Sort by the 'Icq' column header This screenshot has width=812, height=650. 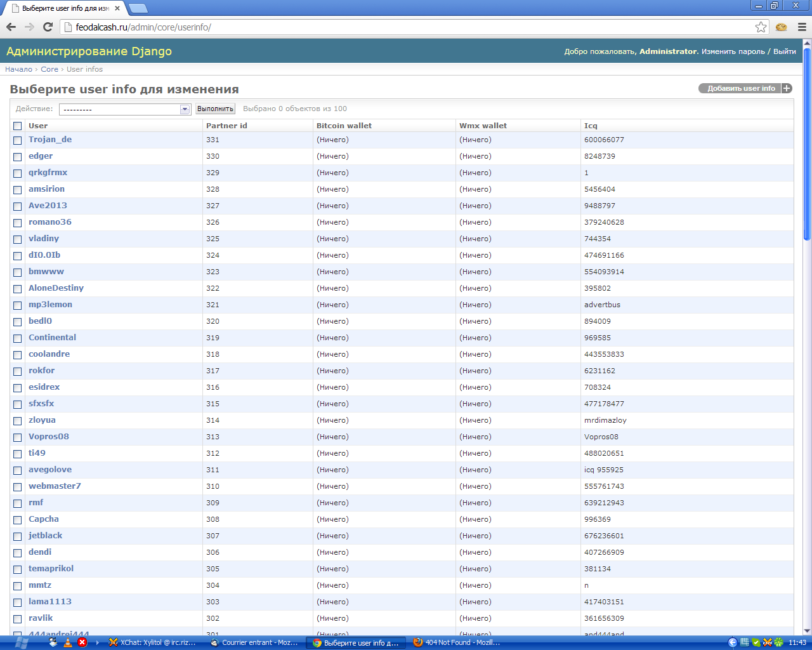591,126
